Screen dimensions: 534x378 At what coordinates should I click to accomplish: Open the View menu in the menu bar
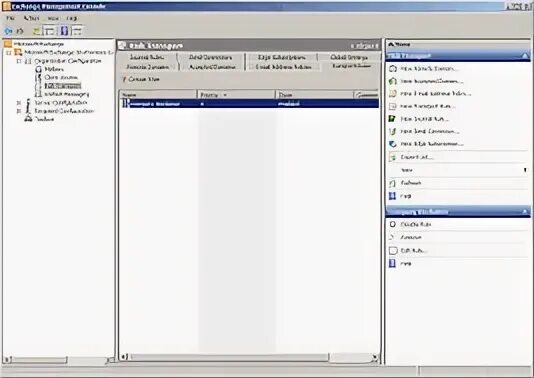point(53,18)
